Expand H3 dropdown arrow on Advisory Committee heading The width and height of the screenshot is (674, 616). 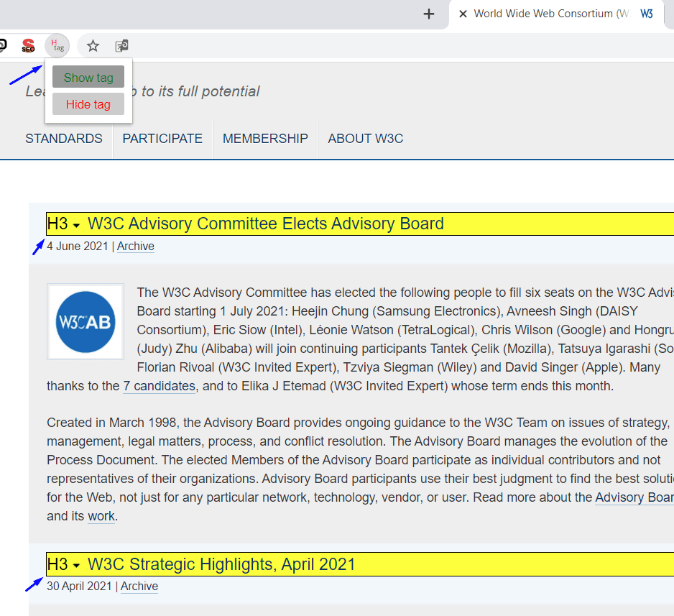pyautogui.click(x=76, y=226)
